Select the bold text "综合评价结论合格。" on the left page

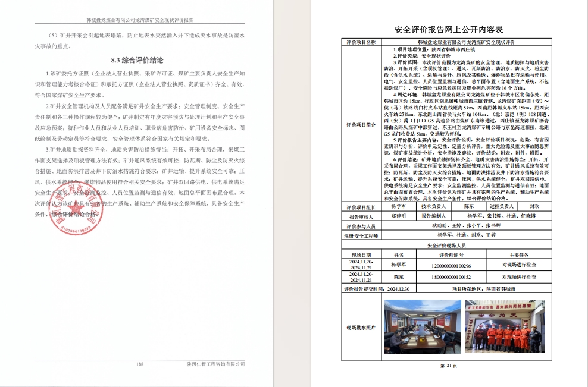[x=76, y=214]
